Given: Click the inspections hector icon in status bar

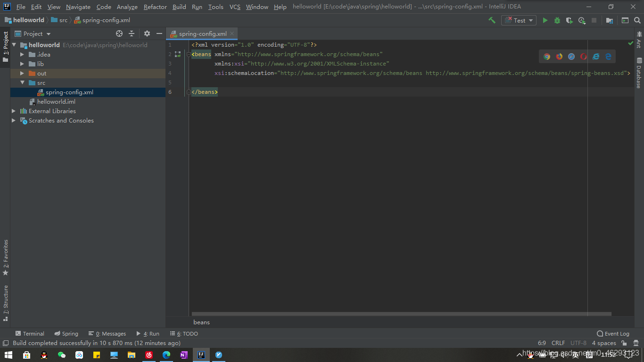Looking at the screenshot, I should coord(636,343).
